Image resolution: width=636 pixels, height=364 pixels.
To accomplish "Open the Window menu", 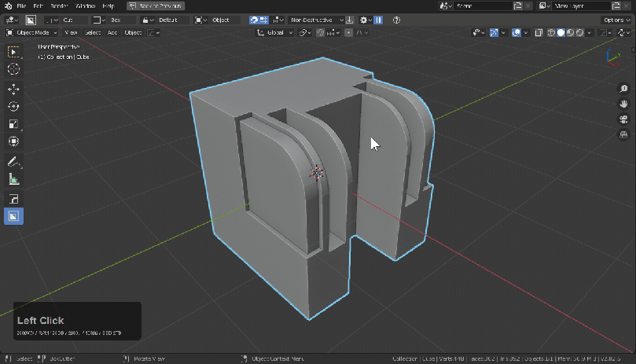I will [85, 6].
